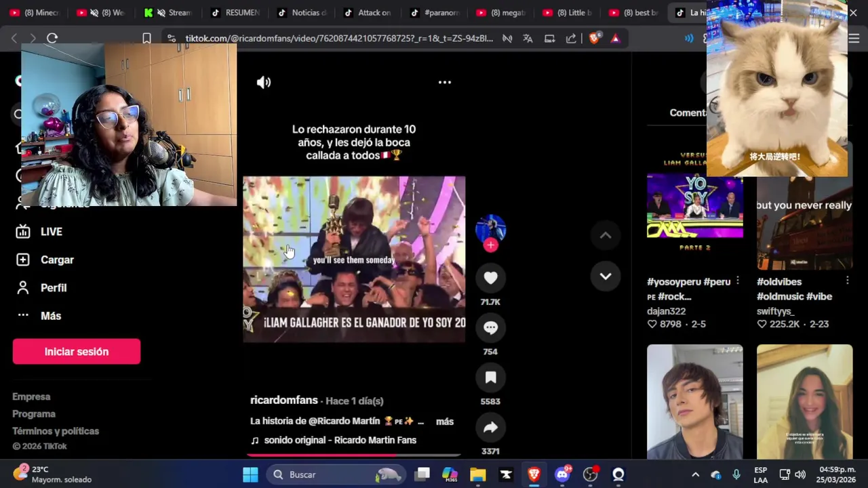Open options for the #yosoyperu video card
868x488 pixels.
737,281
